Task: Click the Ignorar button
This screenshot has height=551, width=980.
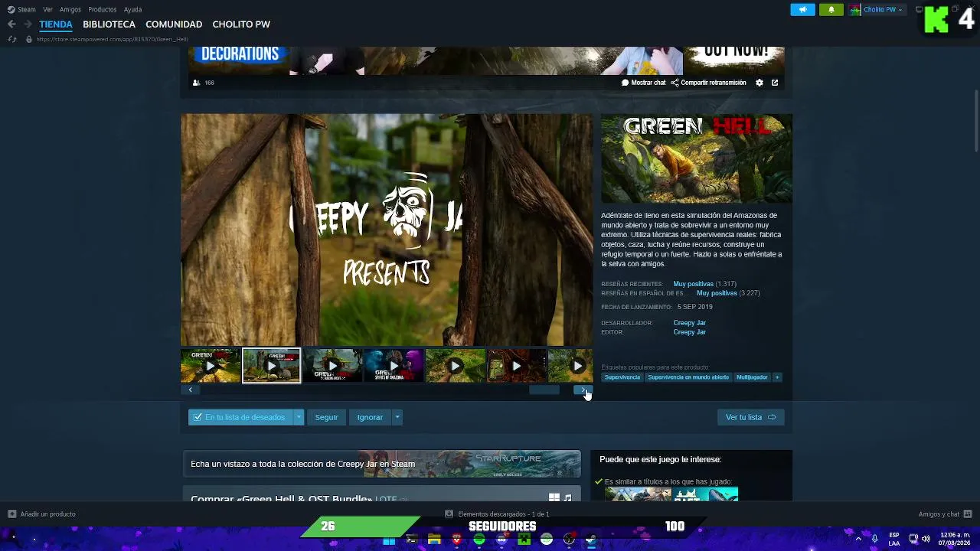Action: (x=370, y=417)
